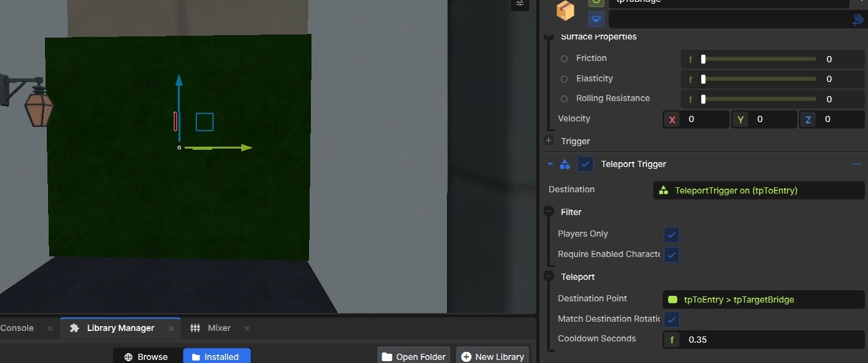
Task: Click the Open Folder button
Action: (x=413, y=356)
